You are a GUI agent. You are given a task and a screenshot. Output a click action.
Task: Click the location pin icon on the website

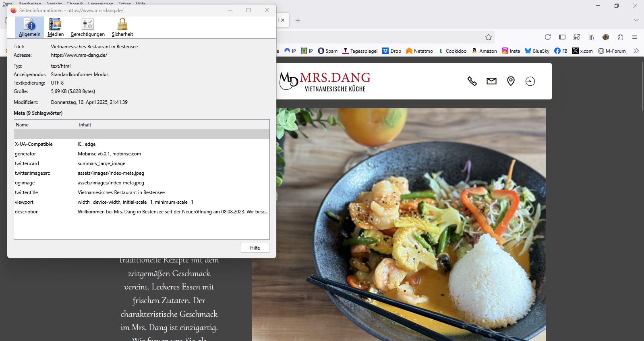511,81
